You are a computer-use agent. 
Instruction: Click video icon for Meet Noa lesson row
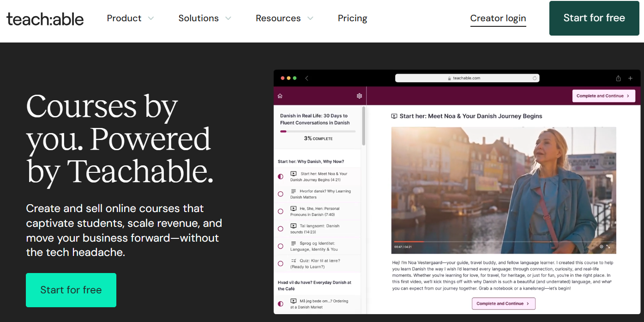[294, 174]
